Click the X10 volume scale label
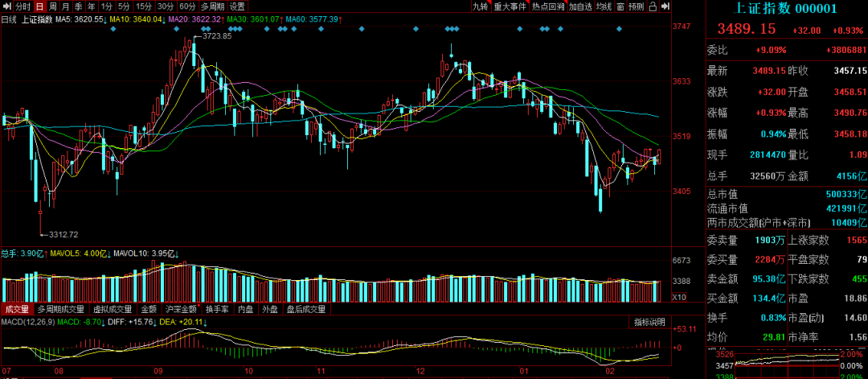Image resolution: width=868 pixels, height=379 pixels. click(x=680, y=296)
